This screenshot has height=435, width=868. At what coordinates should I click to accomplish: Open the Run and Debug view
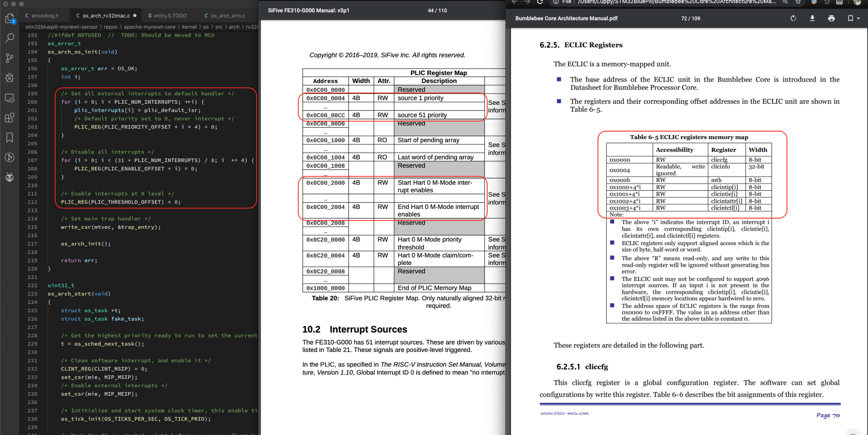(x=9, y=78)
